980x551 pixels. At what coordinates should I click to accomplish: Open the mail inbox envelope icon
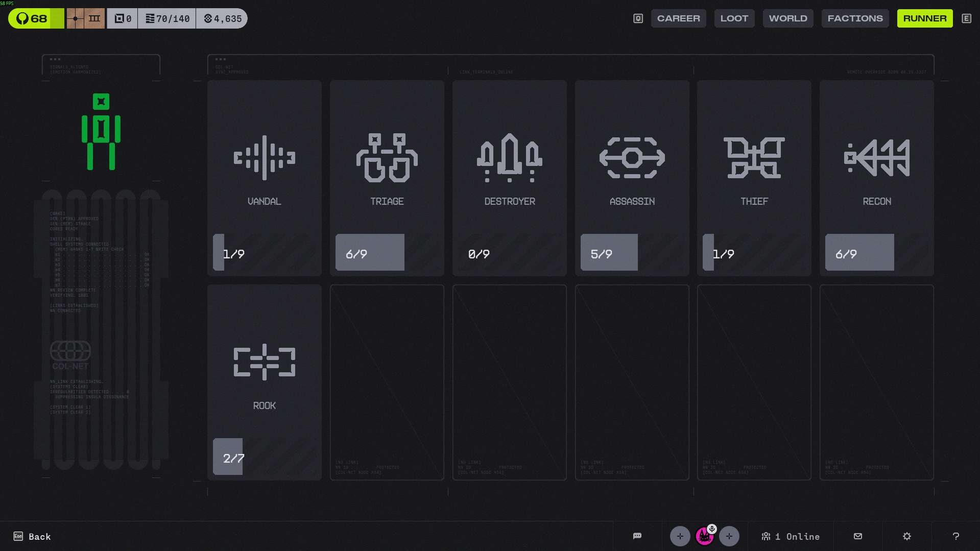(x=858, y=536)
